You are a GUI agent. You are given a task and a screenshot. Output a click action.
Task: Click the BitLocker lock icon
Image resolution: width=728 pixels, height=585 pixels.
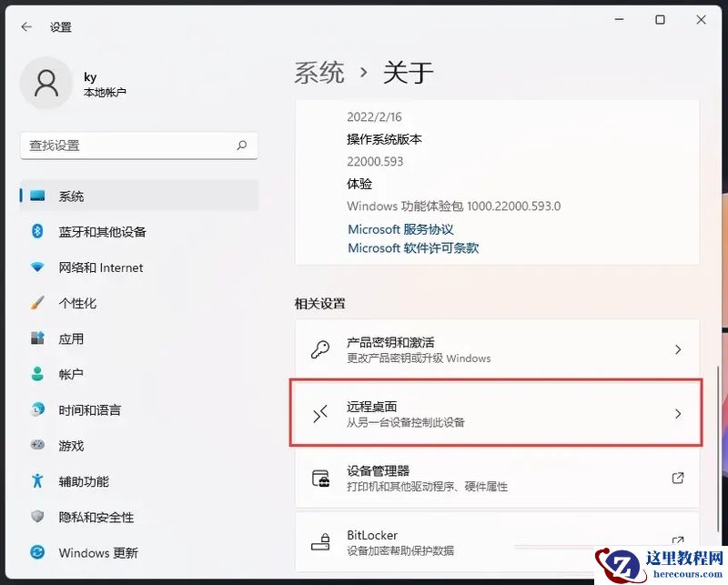click(322, 541)
